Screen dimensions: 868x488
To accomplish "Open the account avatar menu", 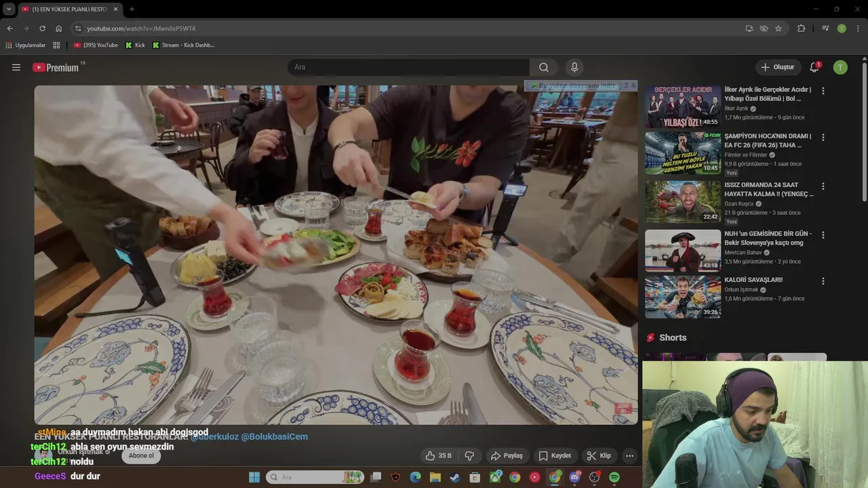I will [x=840, y=67].
